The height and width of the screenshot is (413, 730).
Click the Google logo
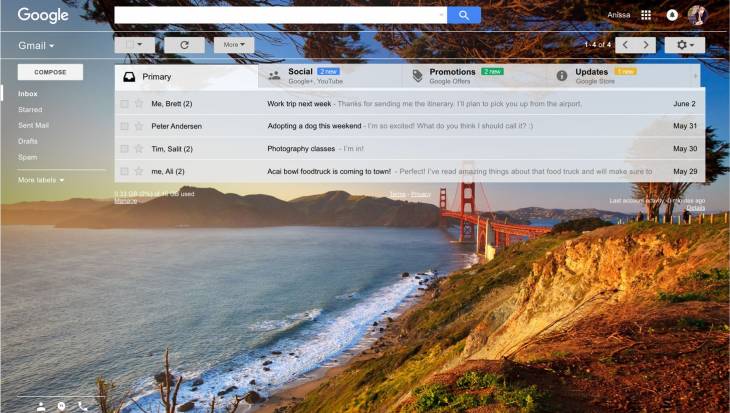coord(43,15)
